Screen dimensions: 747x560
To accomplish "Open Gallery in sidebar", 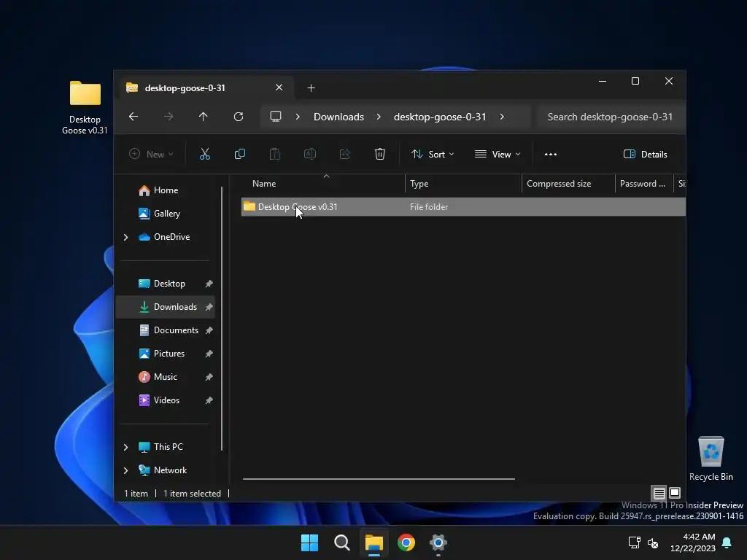I will [x=166, y=214].
